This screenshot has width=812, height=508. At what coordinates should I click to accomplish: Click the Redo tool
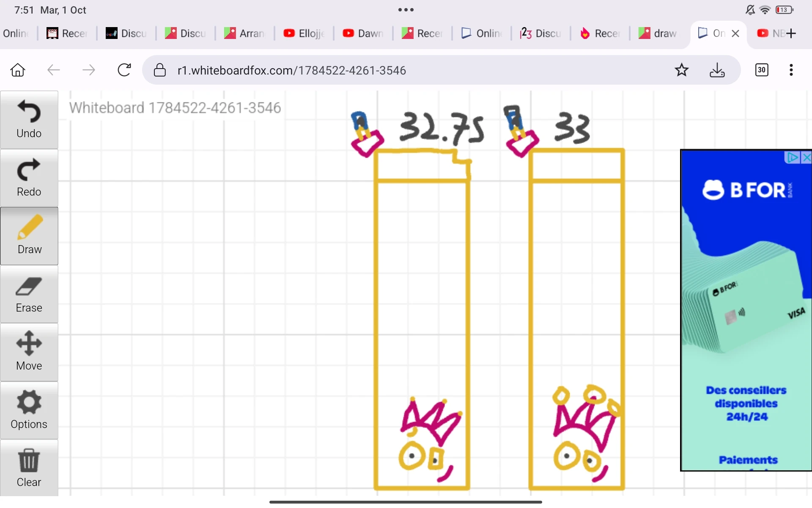coord(29,178)
